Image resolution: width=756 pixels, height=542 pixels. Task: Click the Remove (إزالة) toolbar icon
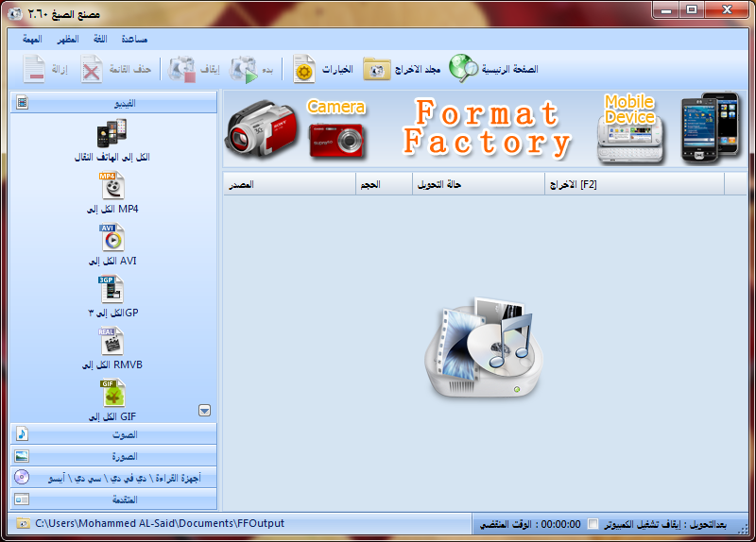(x=35, y=69)
